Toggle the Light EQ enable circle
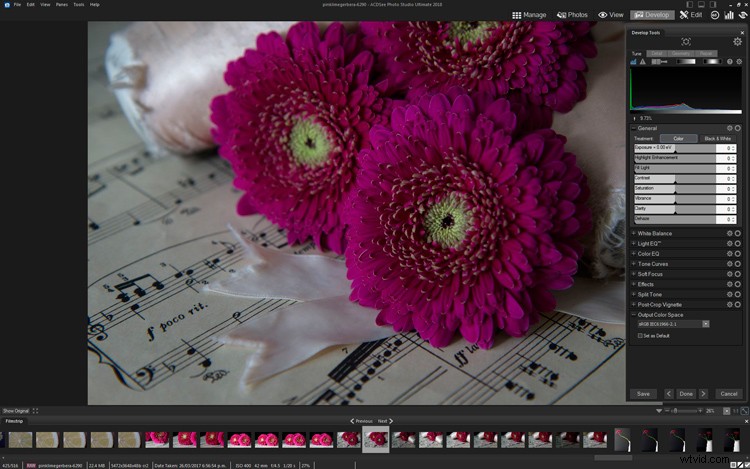 pos(738,243)
